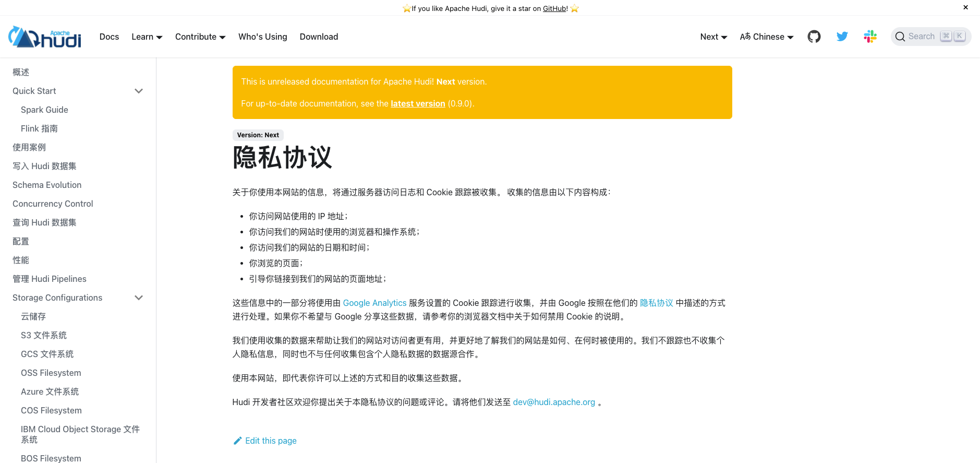Open S3 文件系统 in the sidebar

[x=44, y=335]
